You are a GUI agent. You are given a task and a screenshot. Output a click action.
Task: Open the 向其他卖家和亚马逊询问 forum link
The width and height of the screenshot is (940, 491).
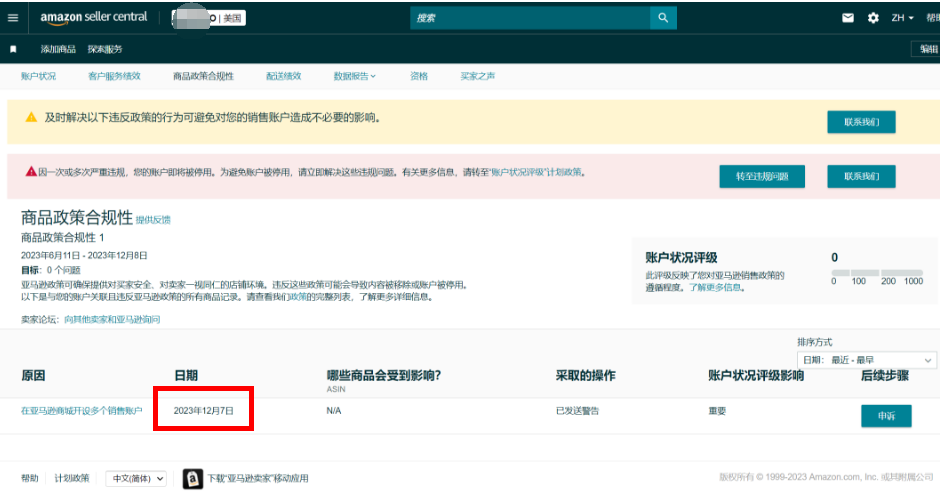(112, 320)
